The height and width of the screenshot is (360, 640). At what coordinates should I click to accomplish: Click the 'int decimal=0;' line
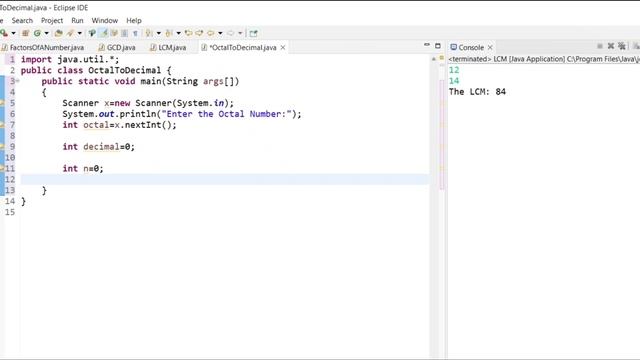point(98,147)
